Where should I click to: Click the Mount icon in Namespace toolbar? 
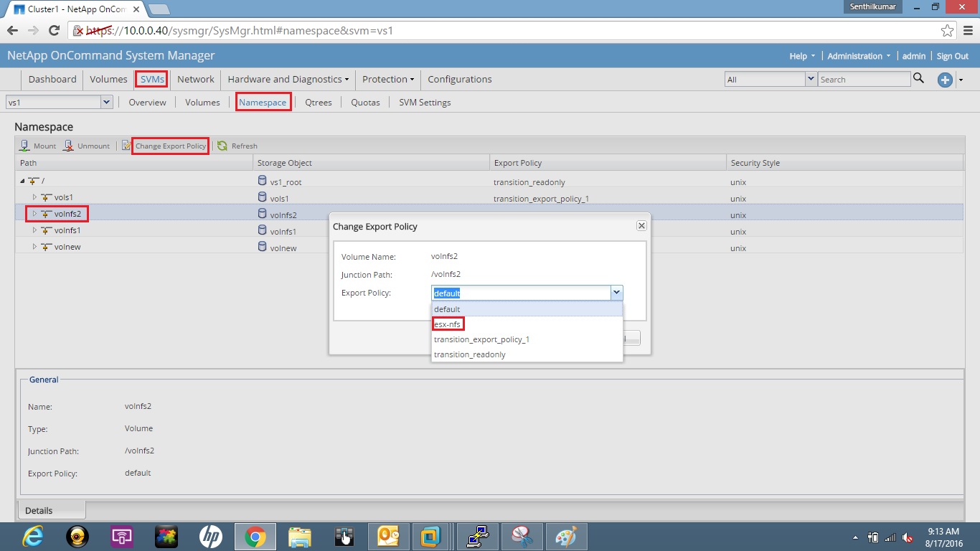point(37,146)
